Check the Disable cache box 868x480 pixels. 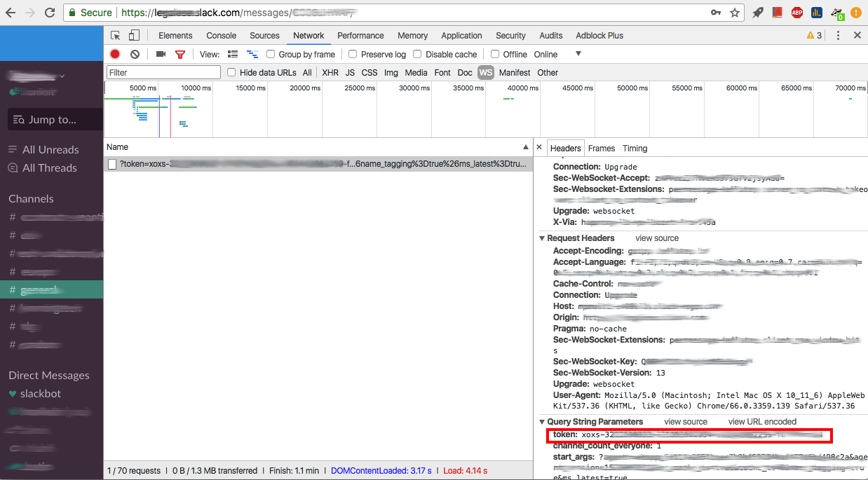click(x=417, y=54)
